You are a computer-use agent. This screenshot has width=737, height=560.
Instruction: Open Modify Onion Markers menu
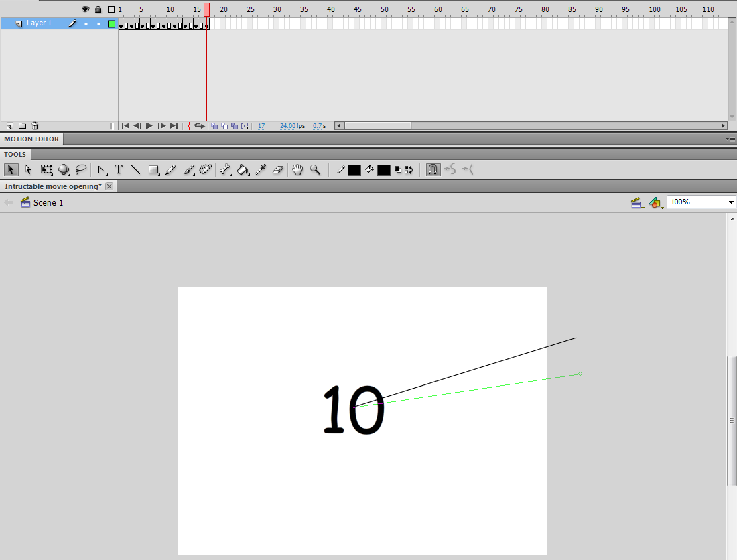coord(245,126)
